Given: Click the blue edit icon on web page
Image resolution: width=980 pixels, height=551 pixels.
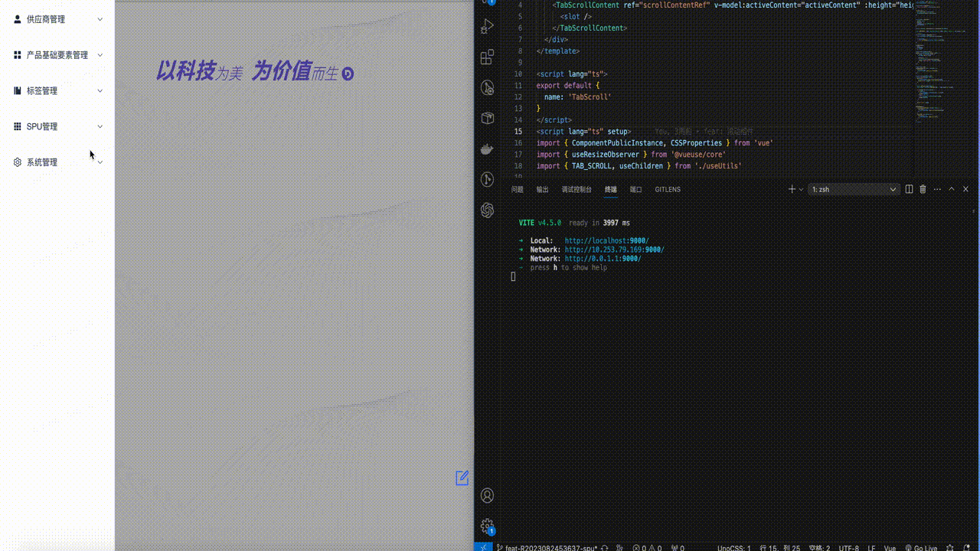Looking at the screenshot, I should tap(462, 478).
